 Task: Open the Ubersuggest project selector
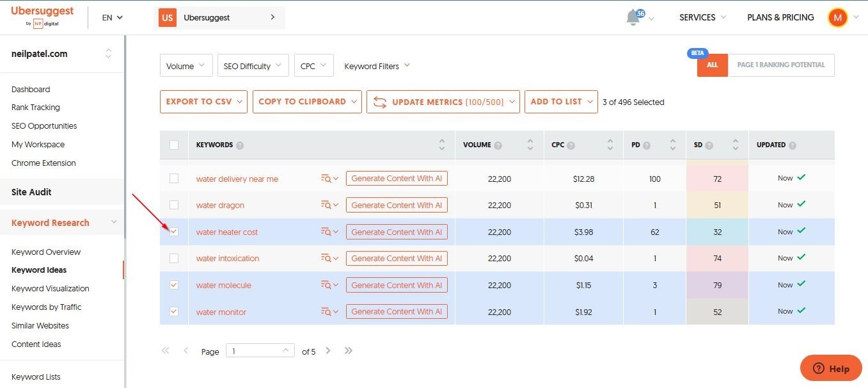(x=219, y=18)
